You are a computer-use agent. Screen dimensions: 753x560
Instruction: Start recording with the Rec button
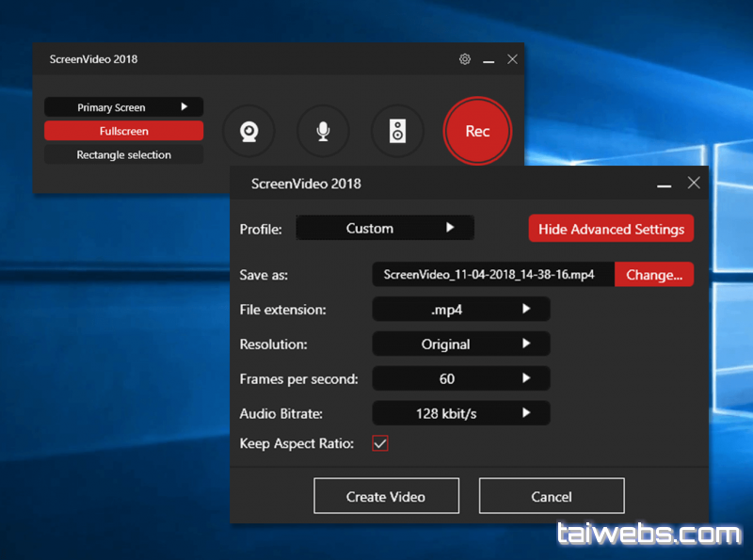477,132
